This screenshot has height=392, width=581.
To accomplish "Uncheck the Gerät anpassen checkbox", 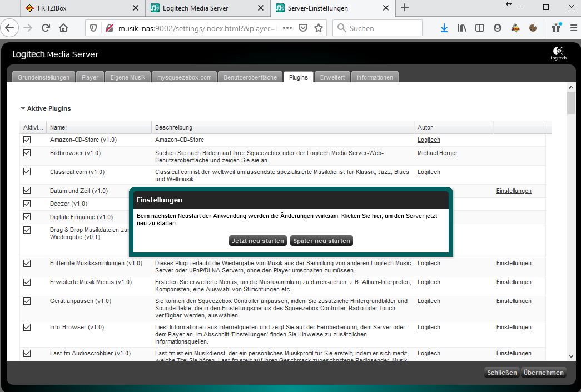I will click(x=27, y=301).
